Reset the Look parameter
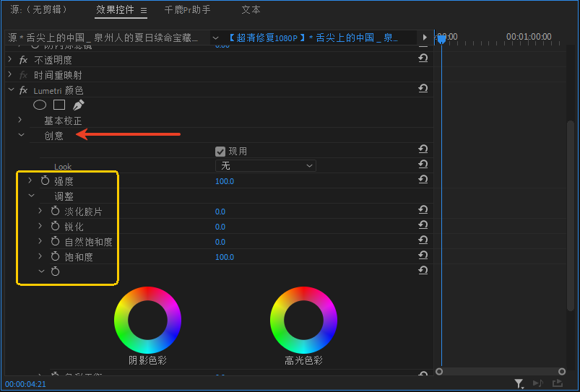580x392 pixels. [x=423, y=164]
